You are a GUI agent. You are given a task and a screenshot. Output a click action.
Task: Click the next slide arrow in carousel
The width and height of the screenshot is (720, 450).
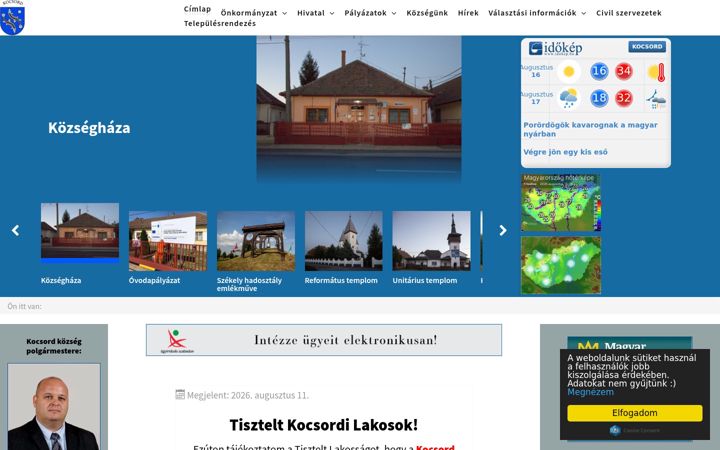pyautogui.click(x=503, y=230)
